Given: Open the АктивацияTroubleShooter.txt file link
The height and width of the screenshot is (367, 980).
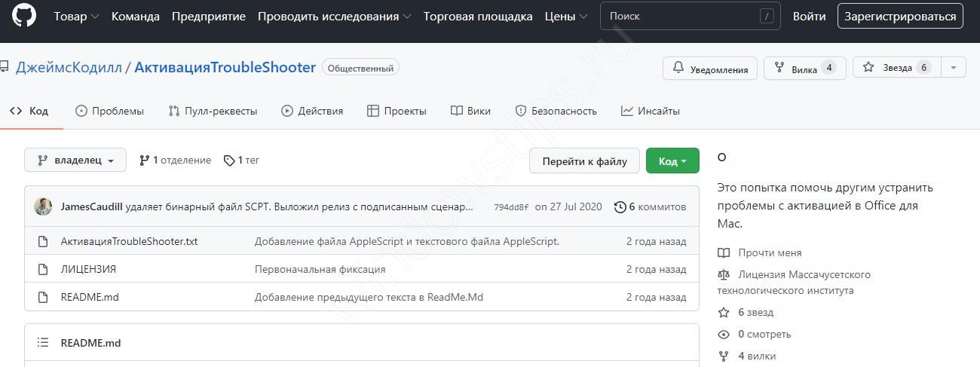Looking at the screenshot, I should (x=129, y=242).
